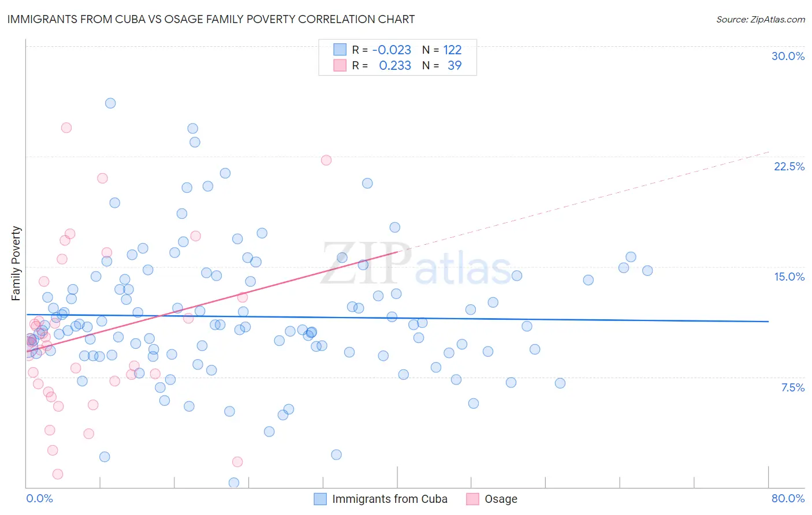The width and height of the screenshot is (812, 515).
Task: Click the pink data point near 22.5% gridline
Action: (x=326, y=160)
